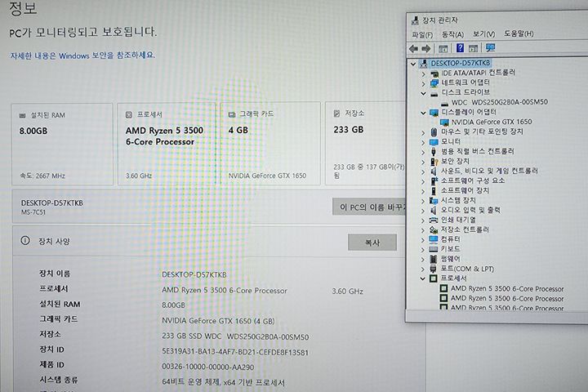Click the 3.60 GHz speed in device specs
Viewport: 588px width, 392px height.
347,291
